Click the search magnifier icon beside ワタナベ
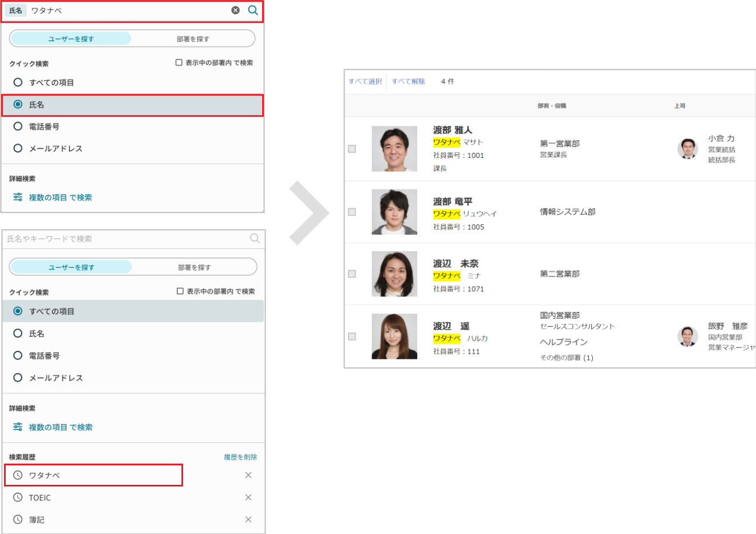 (x=253, y=10)
